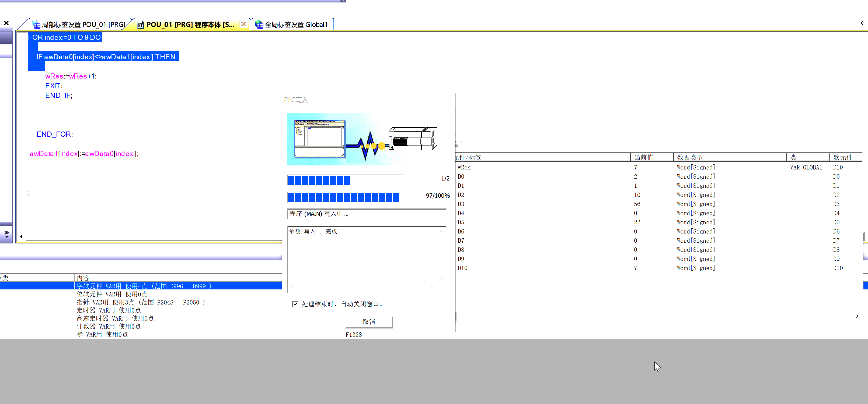Click the editor horizontal scroll left arrow
The image size is (868, 404).
click(x=21, y=237)
